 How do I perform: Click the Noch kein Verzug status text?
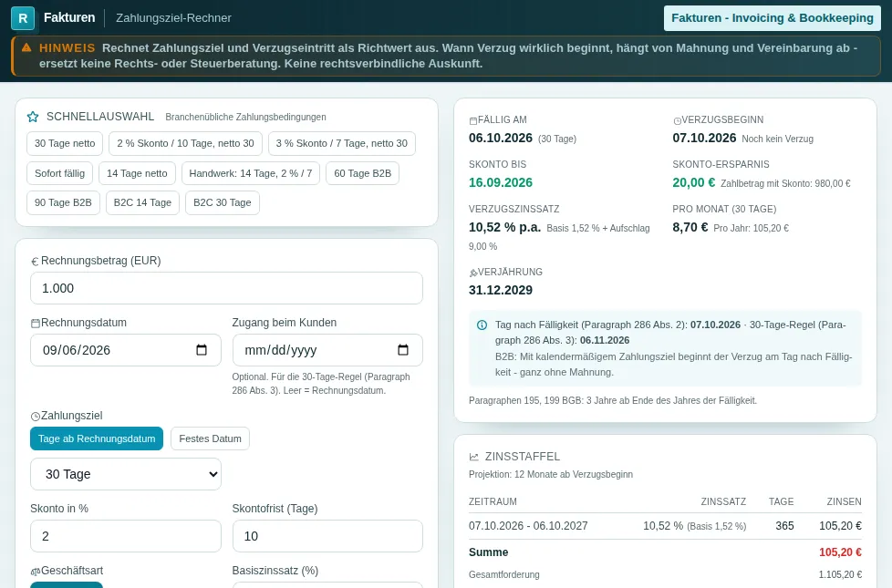coord(778,139)
